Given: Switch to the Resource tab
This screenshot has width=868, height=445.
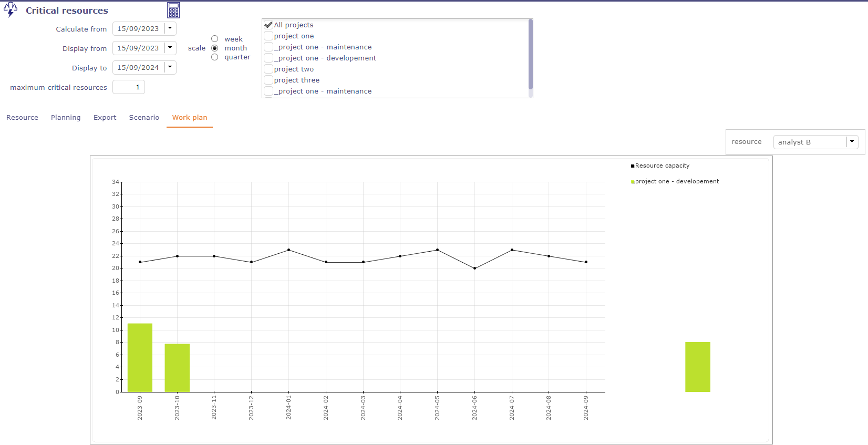Looking at the screenshot, I should click(22, 118).
